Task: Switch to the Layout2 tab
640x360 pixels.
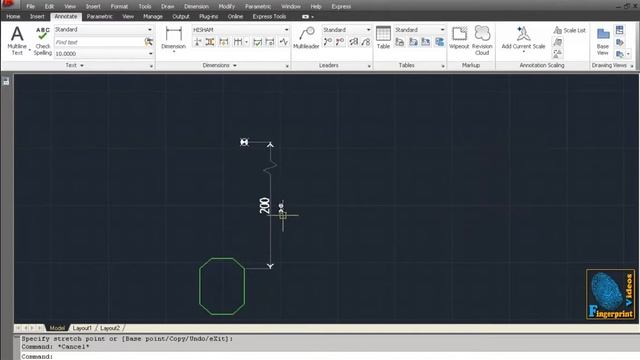Action: click(x=110, y=328)
